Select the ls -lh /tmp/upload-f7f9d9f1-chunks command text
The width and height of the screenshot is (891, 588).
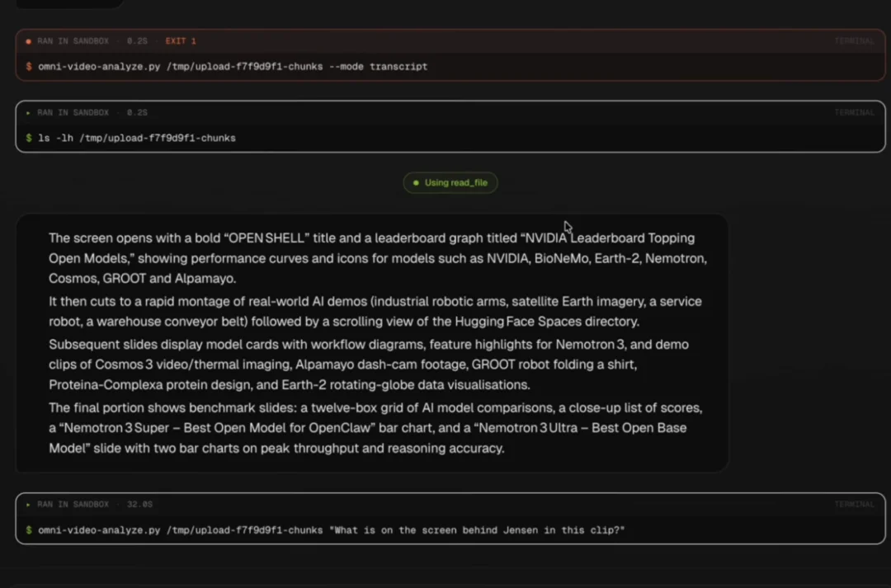(x=137, y=139)
